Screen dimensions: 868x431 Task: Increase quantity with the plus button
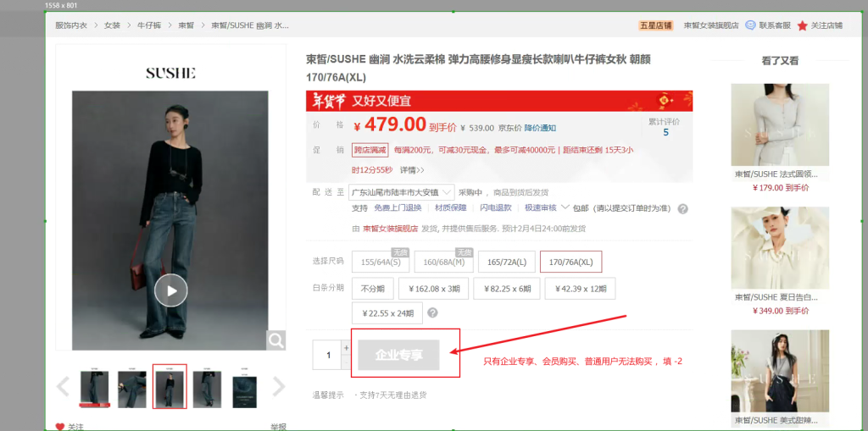tap(347, 348)
